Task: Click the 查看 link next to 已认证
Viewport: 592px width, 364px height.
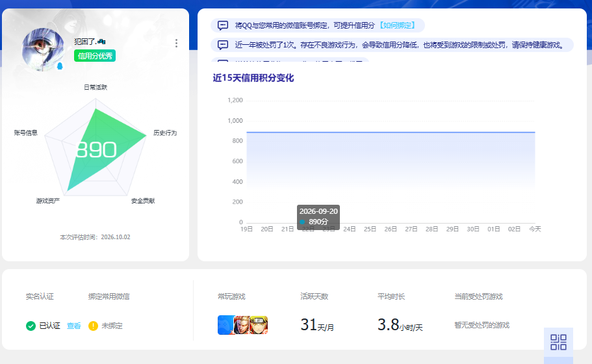Action: [x=73, y=326]
